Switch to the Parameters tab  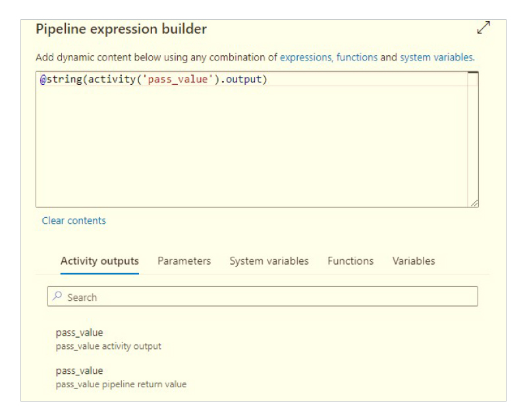(184, 261)
